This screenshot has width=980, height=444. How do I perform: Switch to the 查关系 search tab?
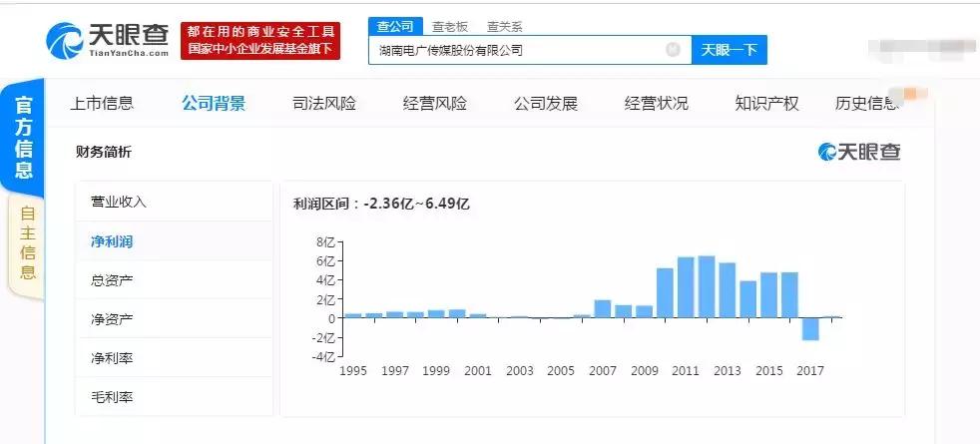click(504, 27)
